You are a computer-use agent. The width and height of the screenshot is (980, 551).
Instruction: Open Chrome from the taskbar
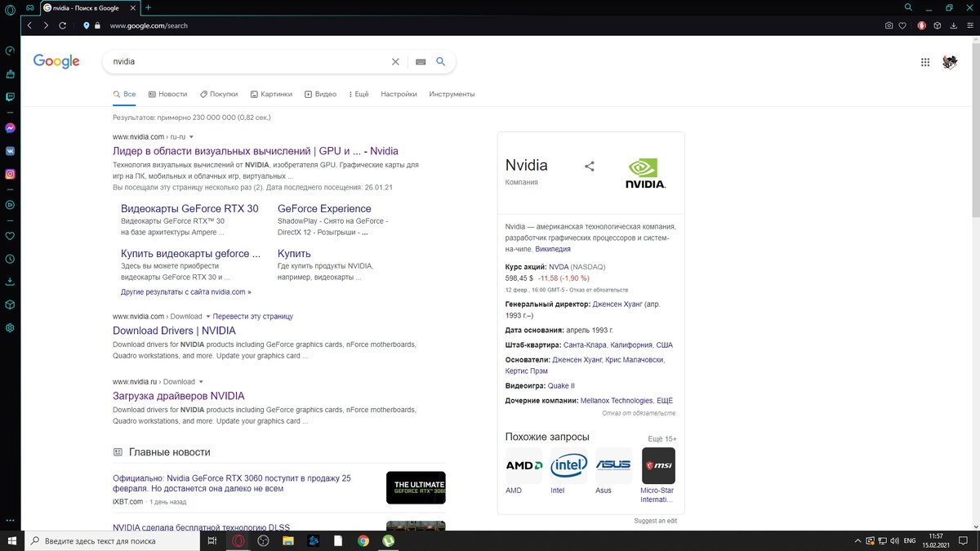pos(363,540)
